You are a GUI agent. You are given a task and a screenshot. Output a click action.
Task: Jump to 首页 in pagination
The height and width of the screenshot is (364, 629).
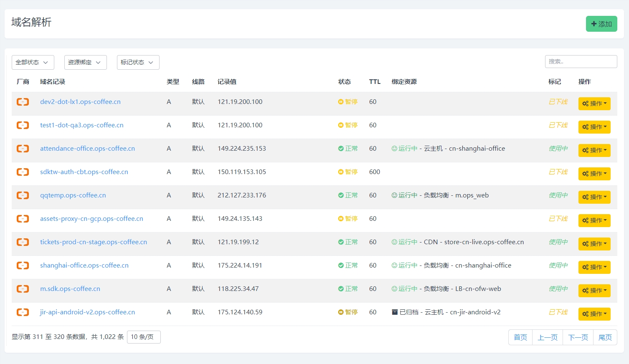coord(520,337)
